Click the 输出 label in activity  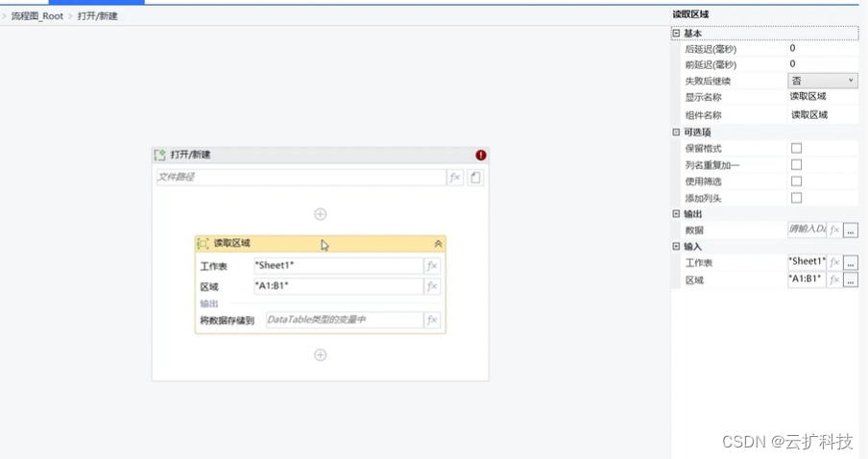point(208,303)
